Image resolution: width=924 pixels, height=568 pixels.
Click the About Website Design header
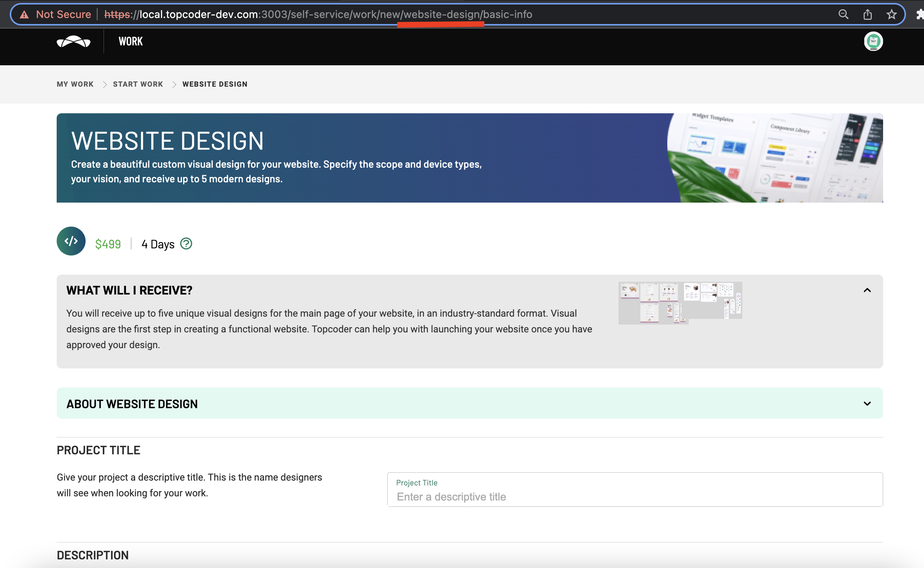pos(132,404)
